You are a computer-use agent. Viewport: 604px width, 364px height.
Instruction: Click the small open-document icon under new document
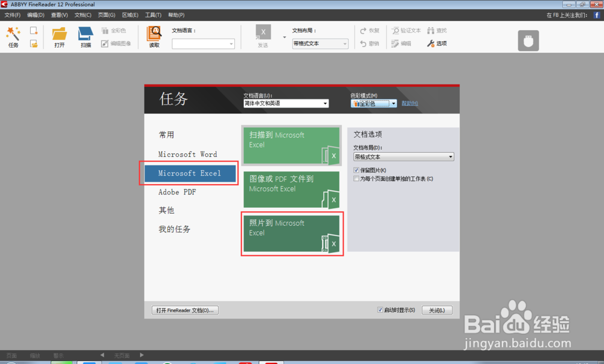click(34, 44)
